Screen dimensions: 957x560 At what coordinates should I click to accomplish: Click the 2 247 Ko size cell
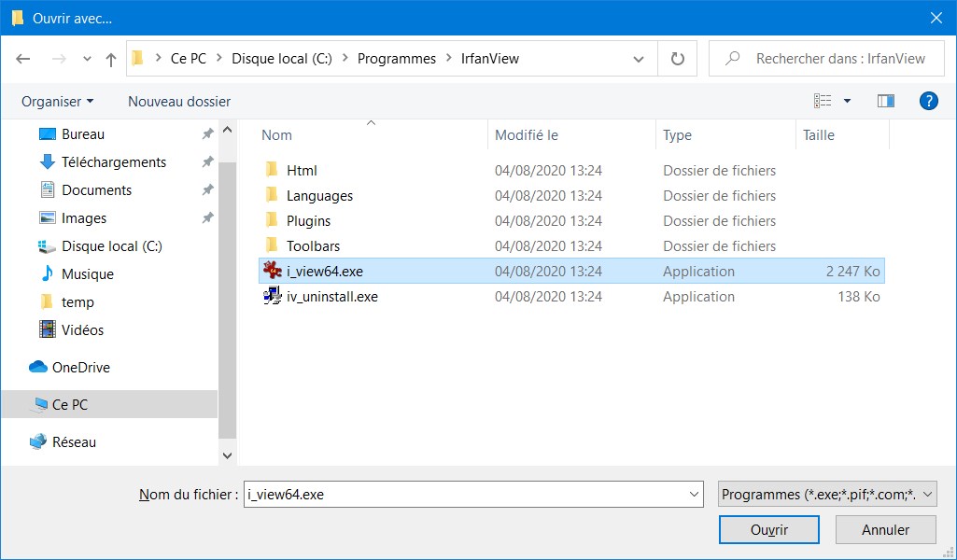tap(852, 272)
